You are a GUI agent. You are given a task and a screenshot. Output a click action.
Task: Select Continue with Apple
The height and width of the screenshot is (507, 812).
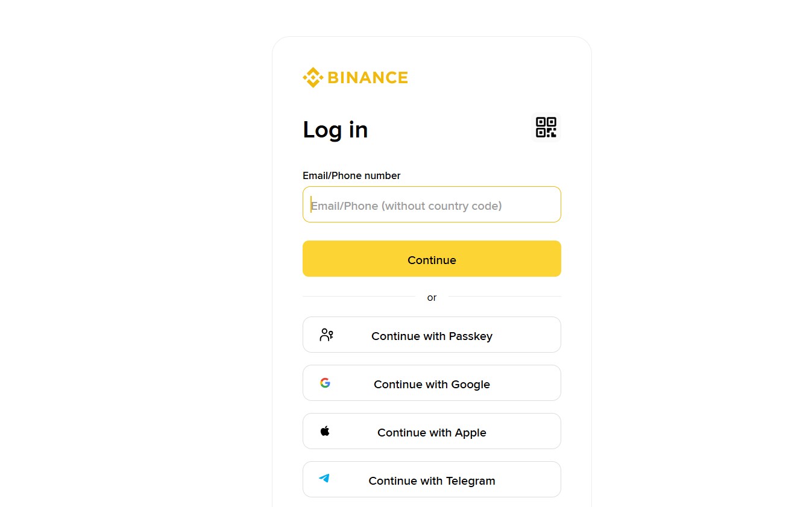click(432, 431)
